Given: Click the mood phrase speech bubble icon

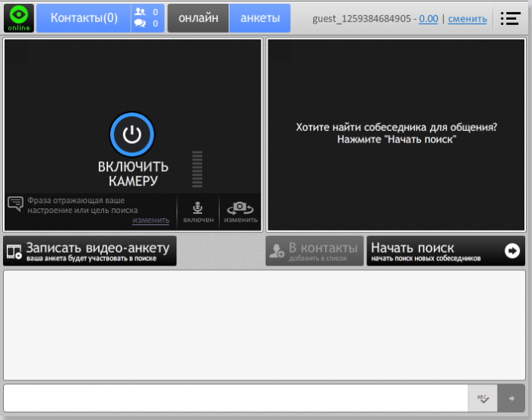Looking at the screenshot, I should 15,204.
